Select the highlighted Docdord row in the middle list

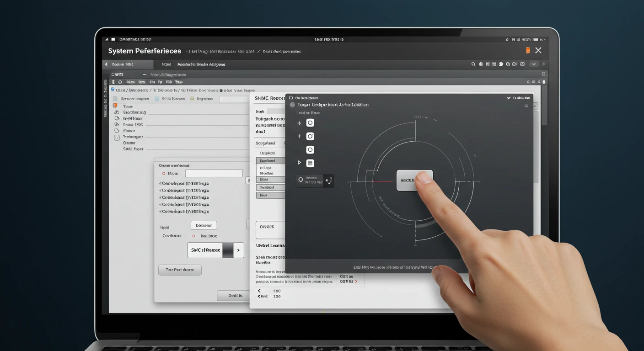click(x=270, y=161)
